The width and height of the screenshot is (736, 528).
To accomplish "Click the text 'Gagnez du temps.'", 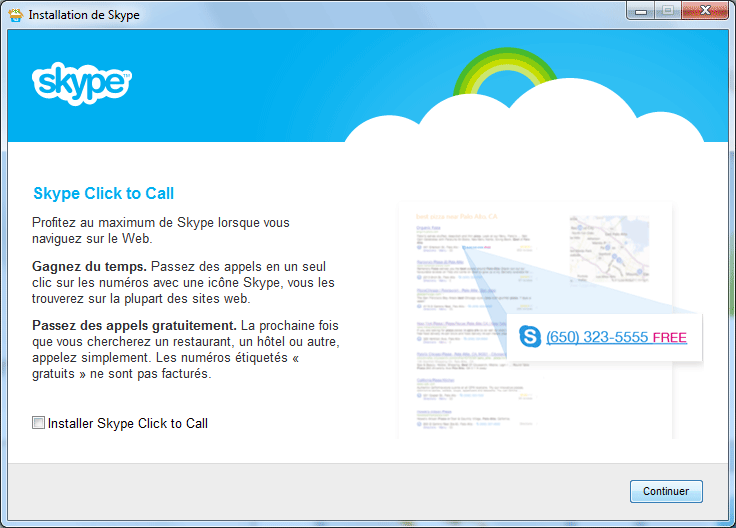I will pyautogui.click(x=89, y=267).
